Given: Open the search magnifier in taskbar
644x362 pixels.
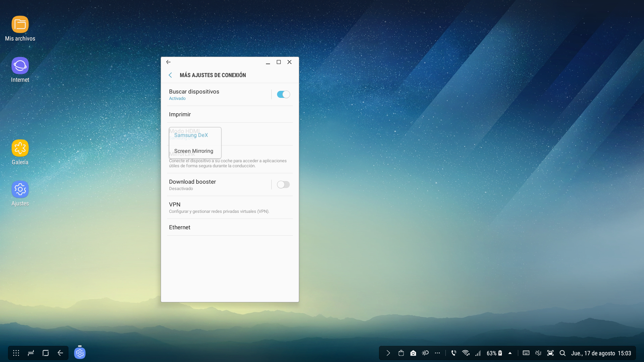Looking at the screenshot, I should coord(562,353).
